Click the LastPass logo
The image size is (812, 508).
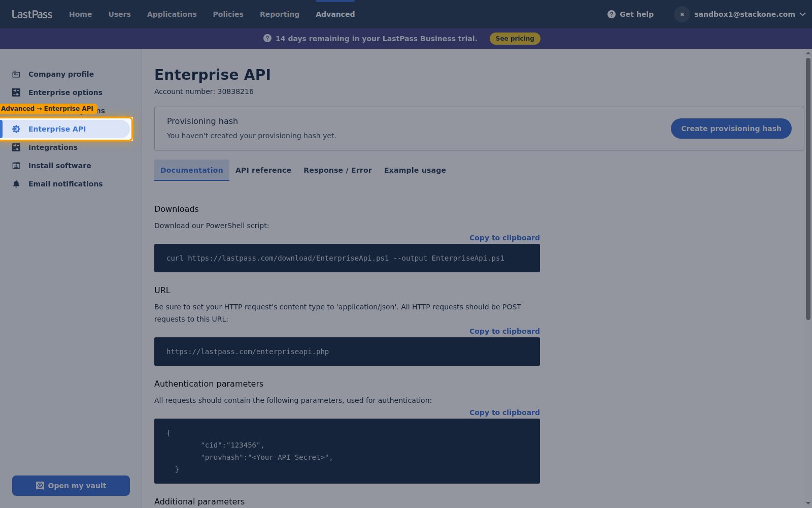tap(32, 14)
